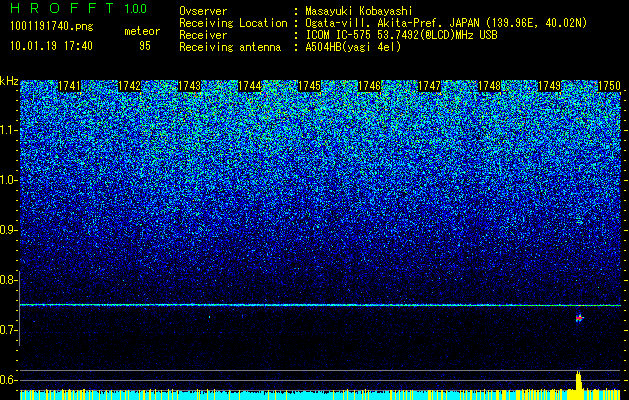Click the 1746 time marker label
629x400 pixels.
tap(369, 86)
